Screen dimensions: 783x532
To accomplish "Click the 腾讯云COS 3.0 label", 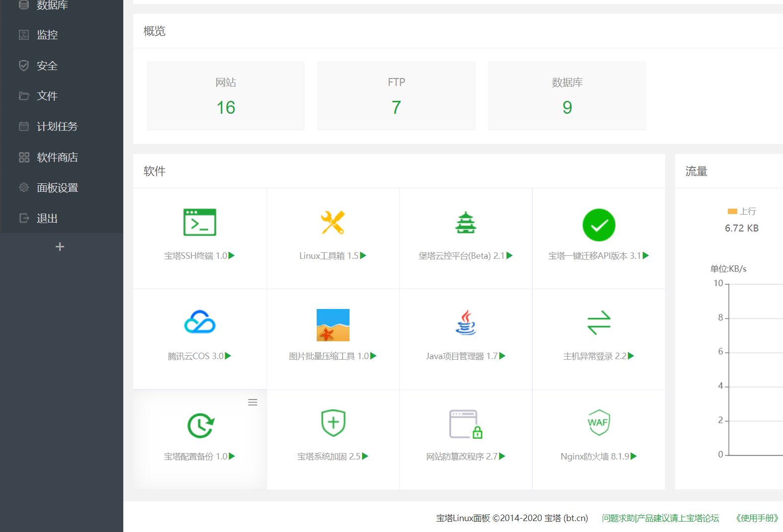I will click(196, 356).
